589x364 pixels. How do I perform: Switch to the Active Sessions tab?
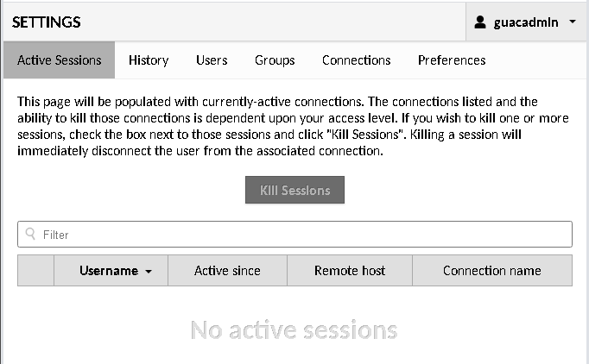(59, 60)
